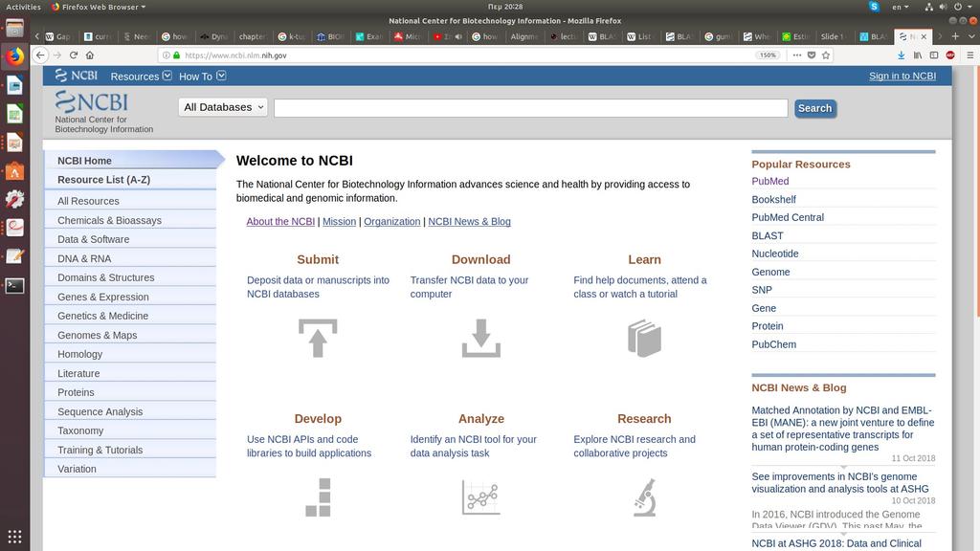Open the Organization link
The width and height of the screenshot is (980, 551).
(391, 221)
